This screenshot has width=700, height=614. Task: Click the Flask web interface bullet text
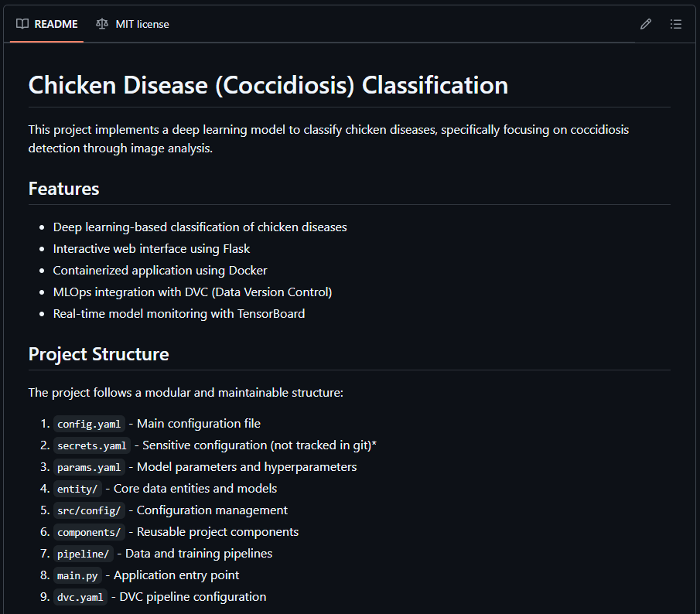click(x=152, y=248)
